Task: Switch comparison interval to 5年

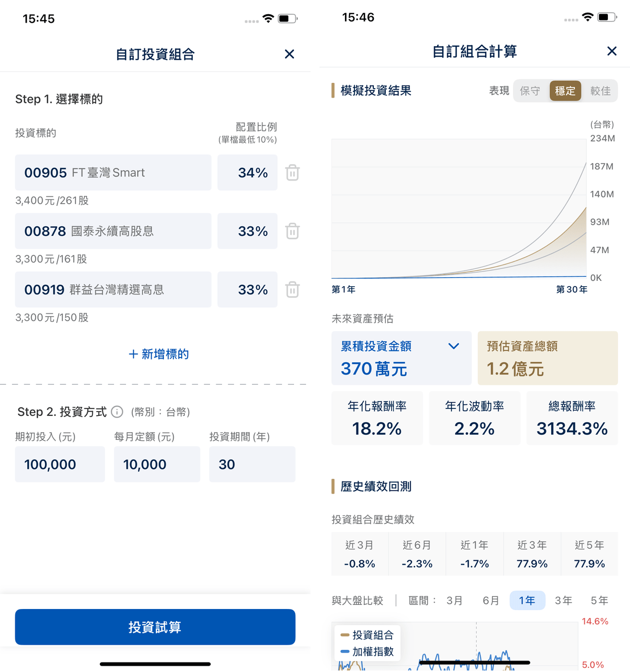Action: click(599, 601)
